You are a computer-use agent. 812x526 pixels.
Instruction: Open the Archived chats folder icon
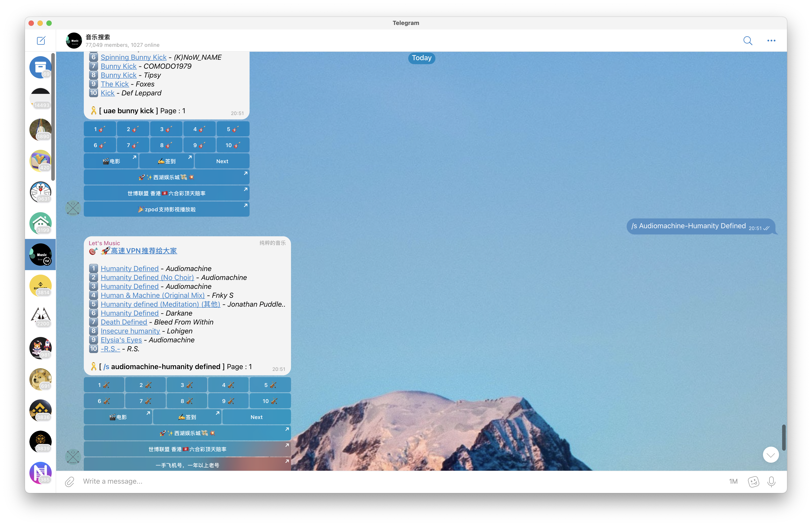point(40,67)
